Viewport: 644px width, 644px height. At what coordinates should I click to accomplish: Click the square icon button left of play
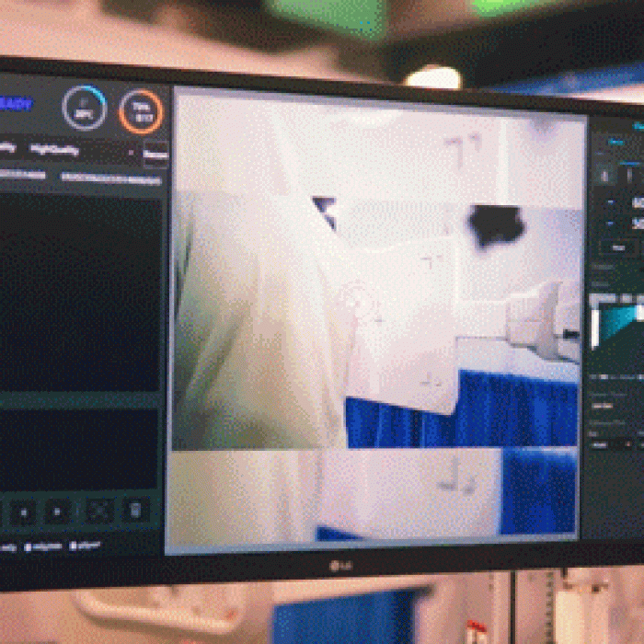pyautogui.click(x=22, y=512)
